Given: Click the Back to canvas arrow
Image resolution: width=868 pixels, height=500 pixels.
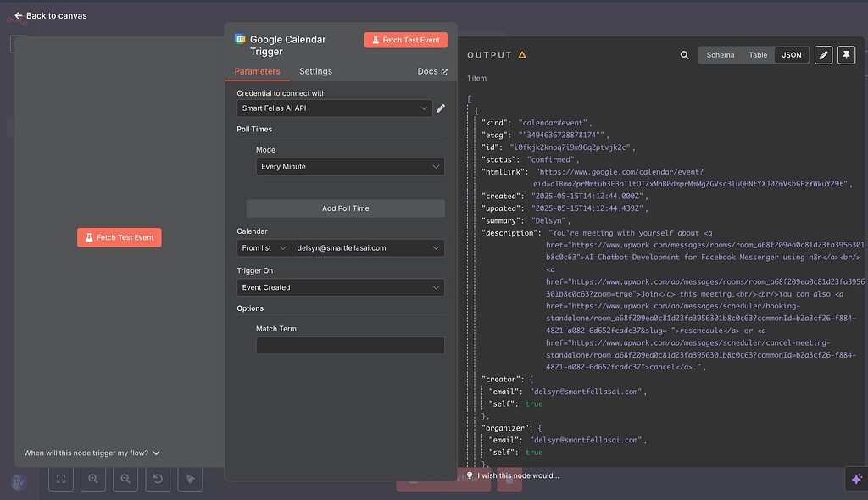Looking at the screenshot, I should 18,15.
